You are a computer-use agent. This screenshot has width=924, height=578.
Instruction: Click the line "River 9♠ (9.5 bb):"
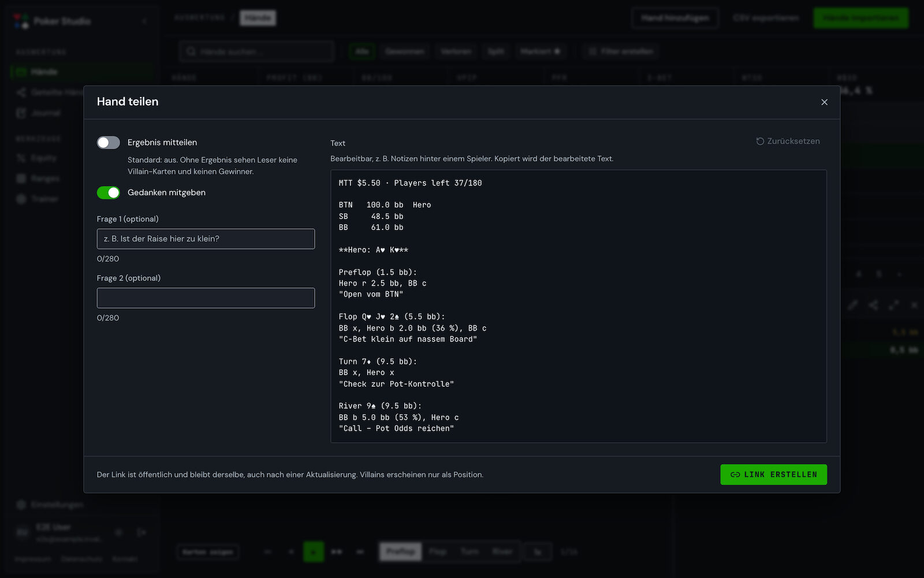(380, 406)
